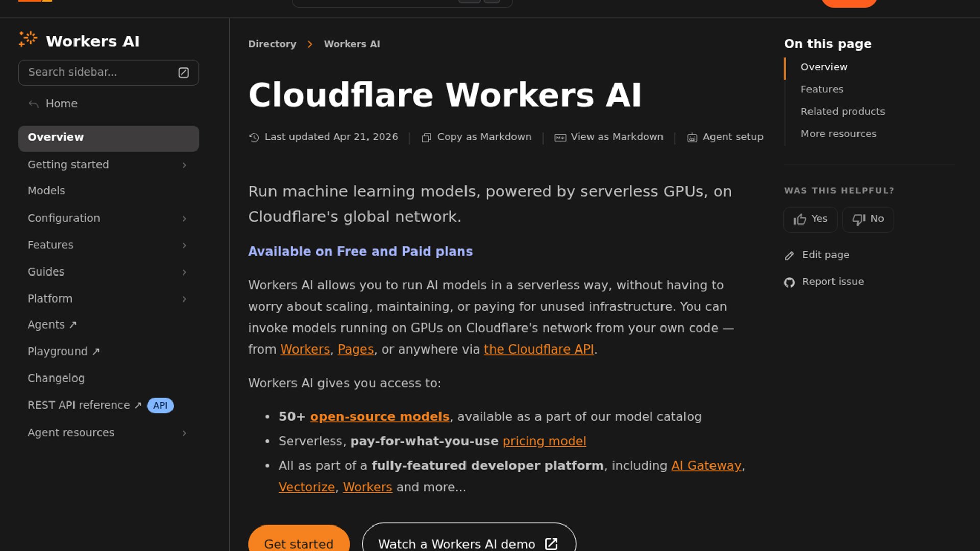This screenshot has width=980, height=551.
Task: Click the GitHub icon beside Report issue
Action: (789, 282)
